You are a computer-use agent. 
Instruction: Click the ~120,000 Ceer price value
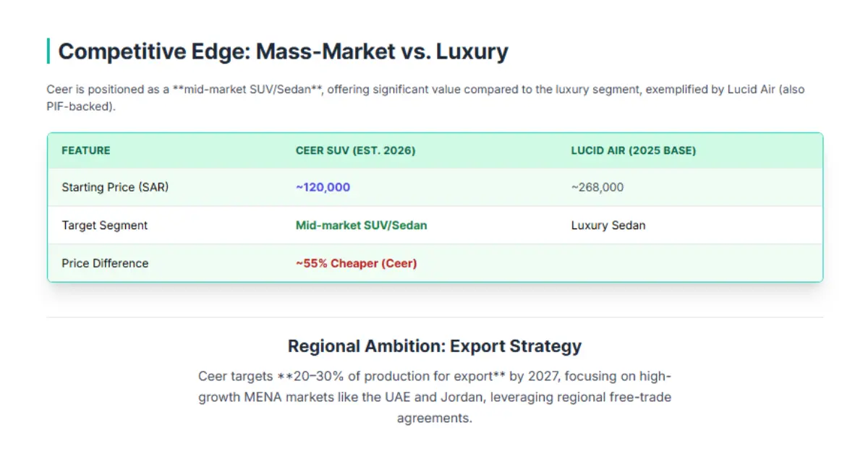tap(323, 187)
